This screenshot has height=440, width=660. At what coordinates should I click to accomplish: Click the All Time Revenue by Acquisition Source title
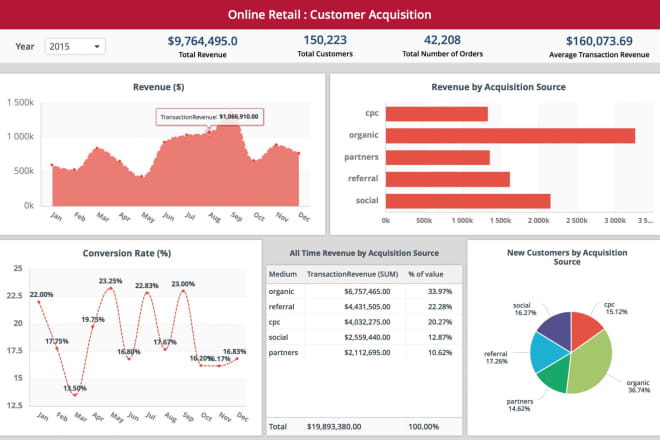(364, 253)
